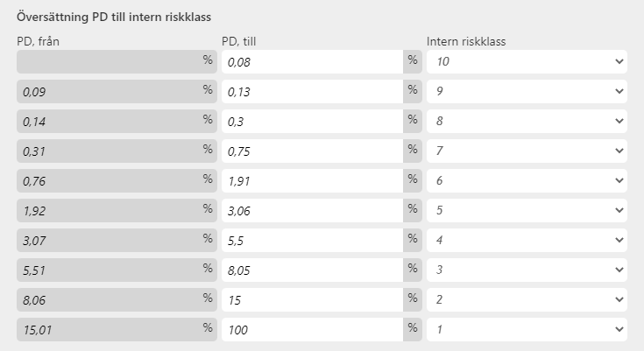Open the risk class 3 dropdown
This screenshot has height=351, width=644.
click(x=527, y=270)
